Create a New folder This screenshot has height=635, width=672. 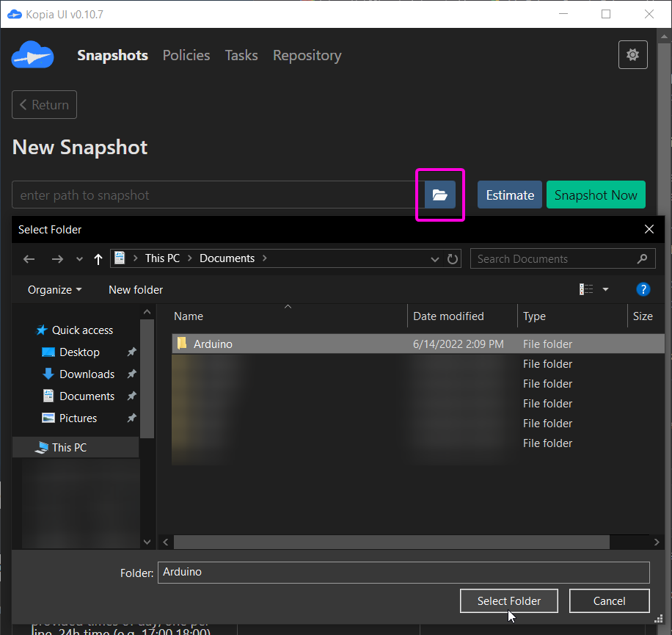click(136, 290)
